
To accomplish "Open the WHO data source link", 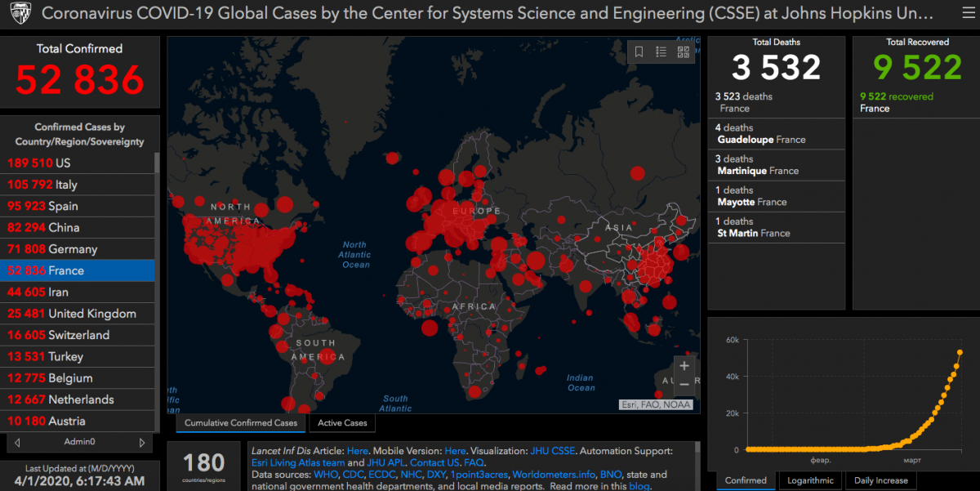I will click(327, 474).
